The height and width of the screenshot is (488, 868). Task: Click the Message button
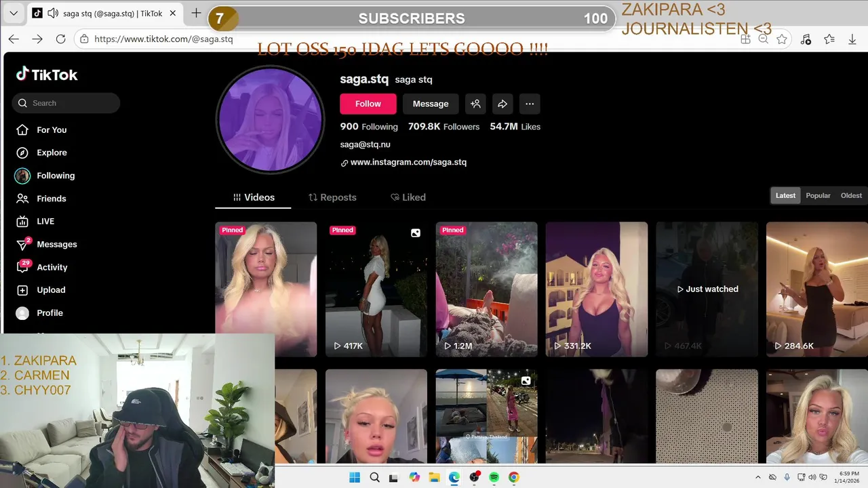[431, 104]
